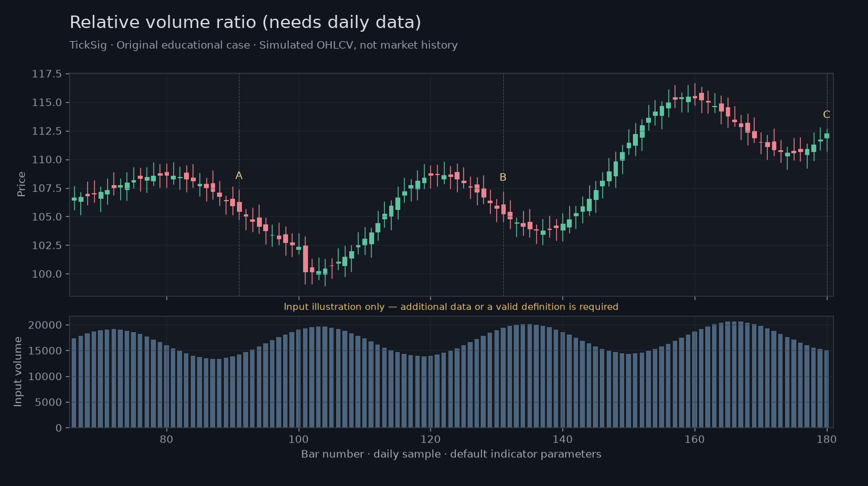Viewport: 868px width, 486px height.
Task: Click the bar number 140 tick label
Action: click(562, 438)
